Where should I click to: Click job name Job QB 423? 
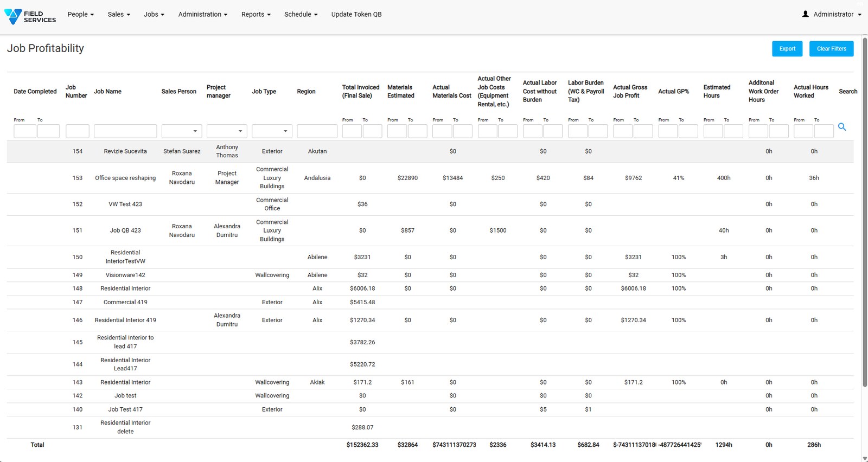tap(125, 230)
